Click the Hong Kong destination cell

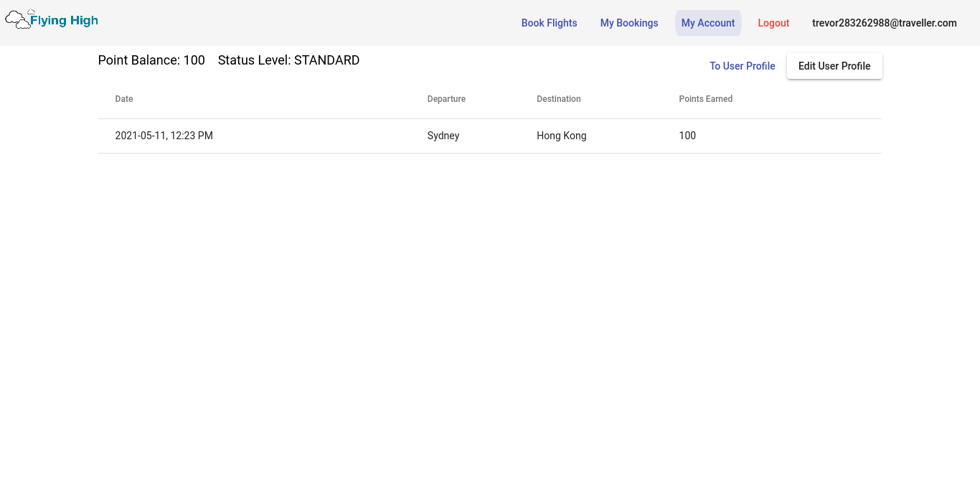[562, 136]
